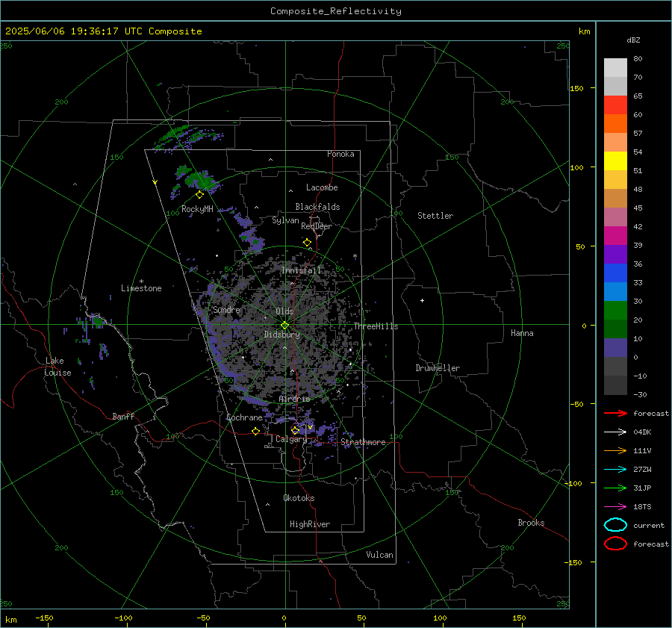
Task: Select the Banff label on the map
Action: (123, 416)
